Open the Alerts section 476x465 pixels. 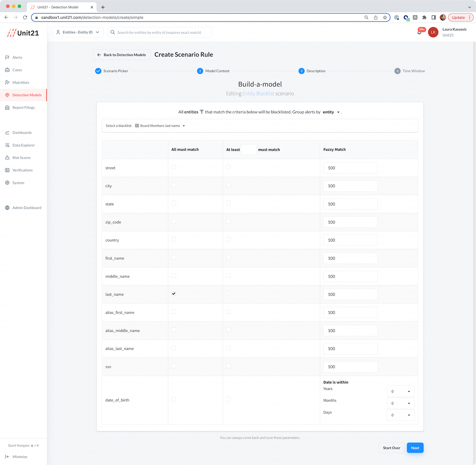(17, 57)
